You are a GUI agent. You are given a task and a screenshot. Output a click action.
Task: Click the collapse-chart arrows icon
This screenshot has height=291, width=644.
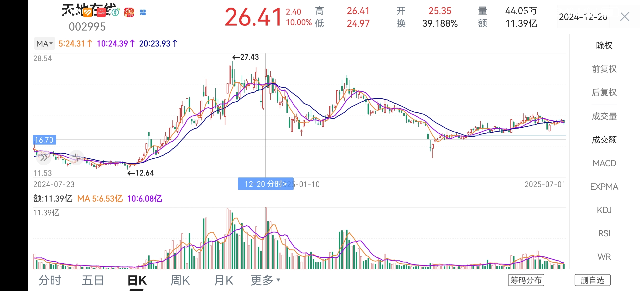pos(77,157)
